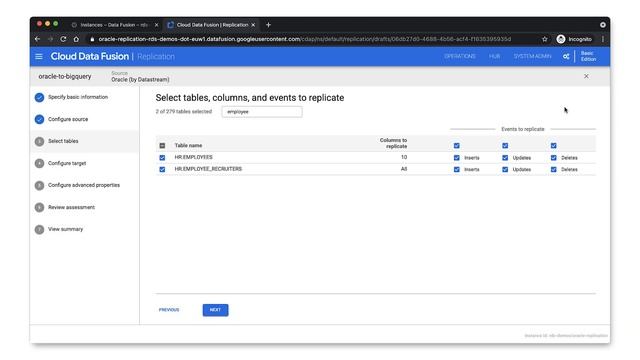
Task: Open the Incognito profile indicator
Action: pos(574,39)
